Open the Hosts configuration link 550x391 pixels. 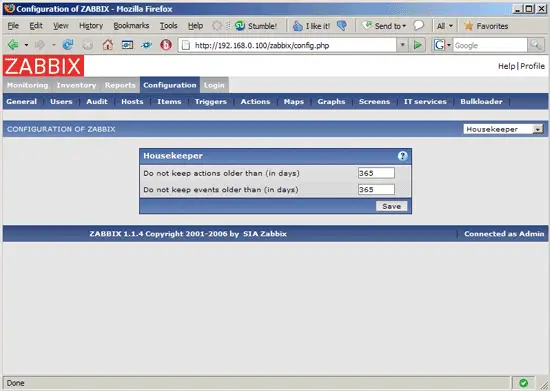click(132, 102)
